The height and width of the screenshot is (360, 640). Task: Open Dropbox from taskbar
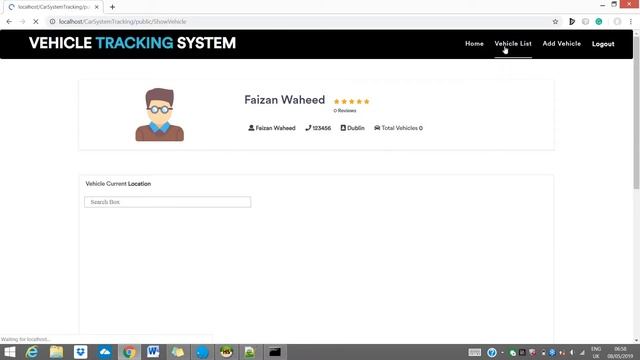(x=80, y=352)
